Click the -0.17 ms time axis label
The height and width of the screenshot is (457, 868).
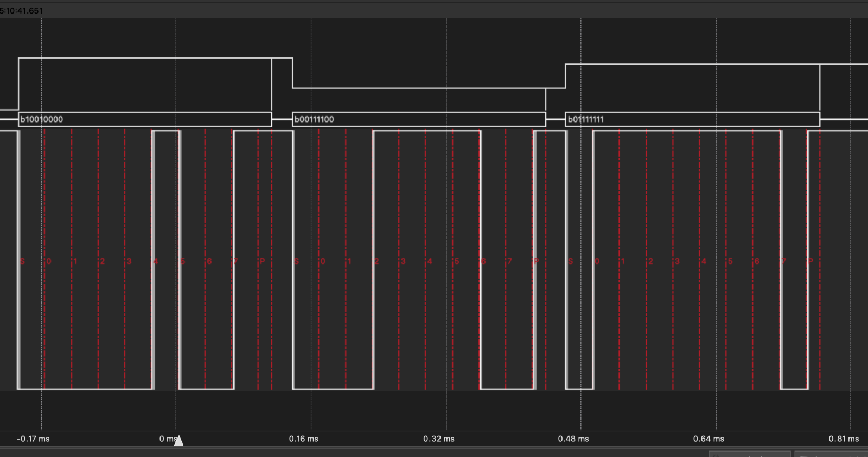click(33, 439)
